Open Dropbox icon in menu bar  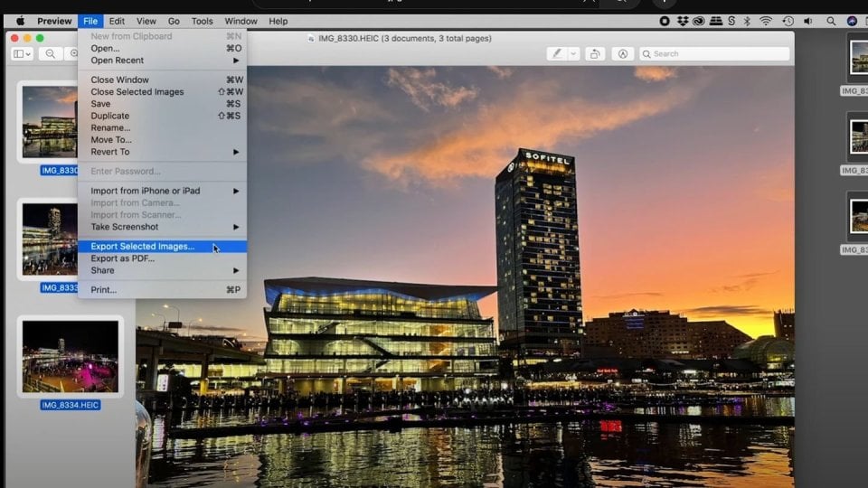(683, 21)
